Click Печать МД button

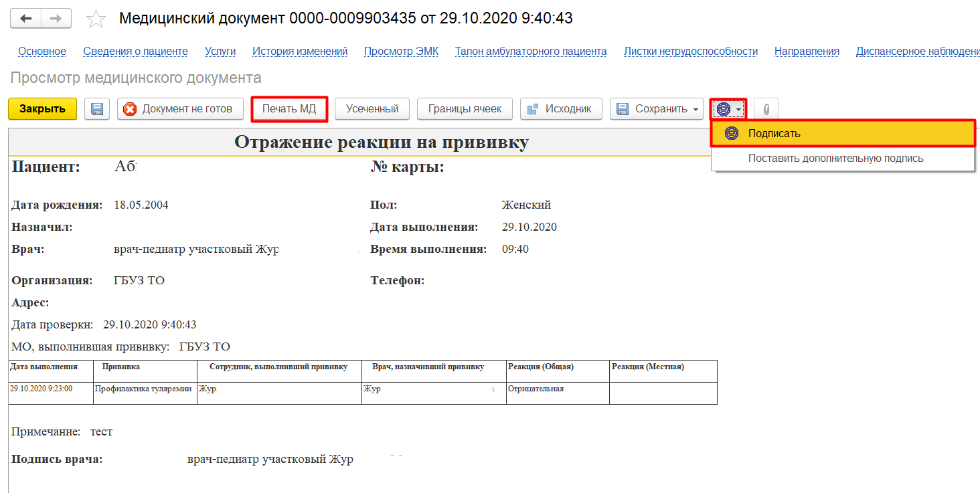click(289, 109)
